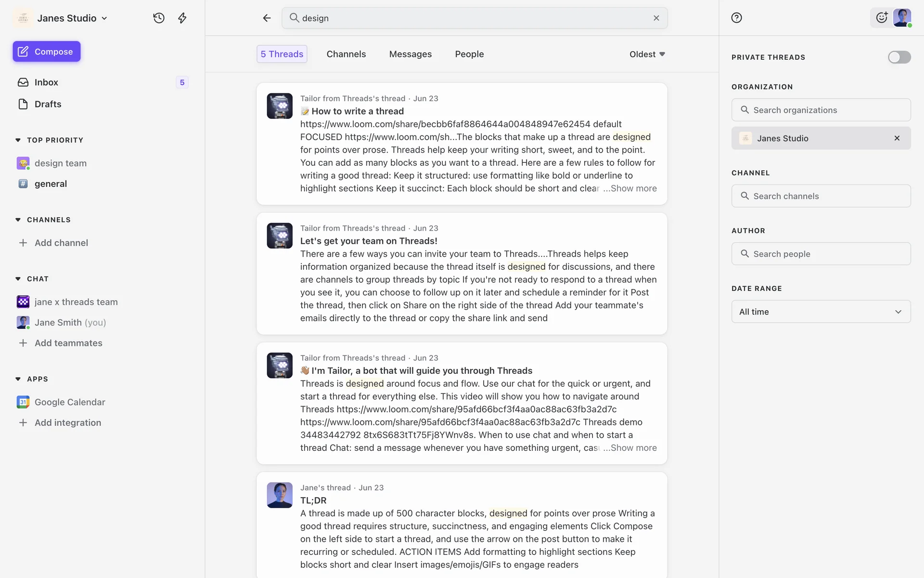Open the Google Calendar app
The height and width of the screenshot is (578, 924).
point(69,402)
